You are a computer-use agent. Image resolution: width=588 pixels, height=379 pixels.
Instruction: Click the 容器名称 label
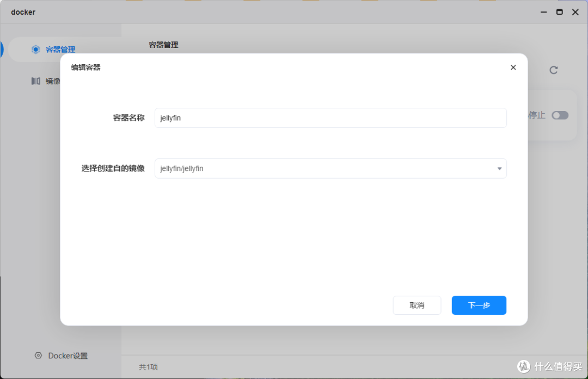[x=128, y=118]
